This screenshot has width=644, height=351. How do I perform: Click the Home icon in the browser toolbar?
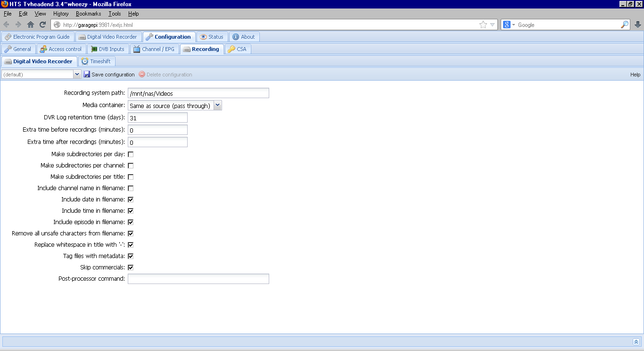31,25
